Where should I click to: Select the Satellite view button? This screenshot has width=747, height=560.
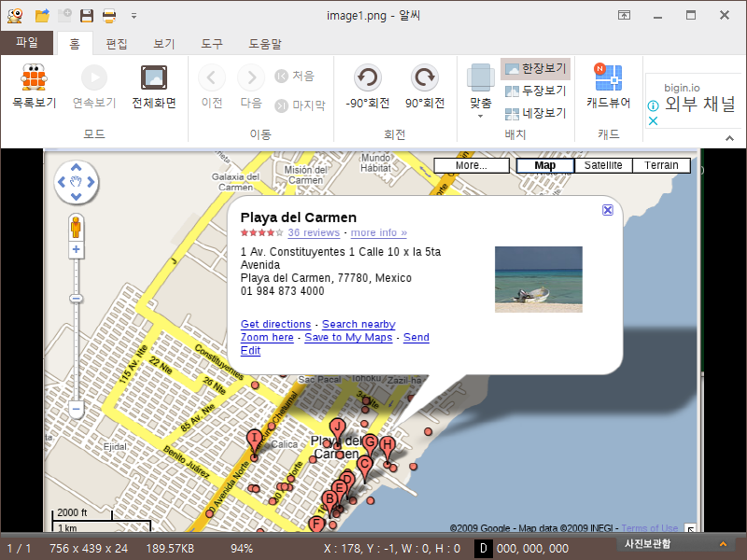(603, 165)
